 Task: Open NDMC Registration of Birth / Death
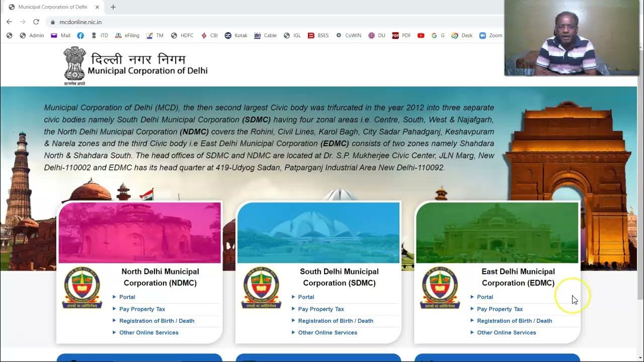click(156, 321)
